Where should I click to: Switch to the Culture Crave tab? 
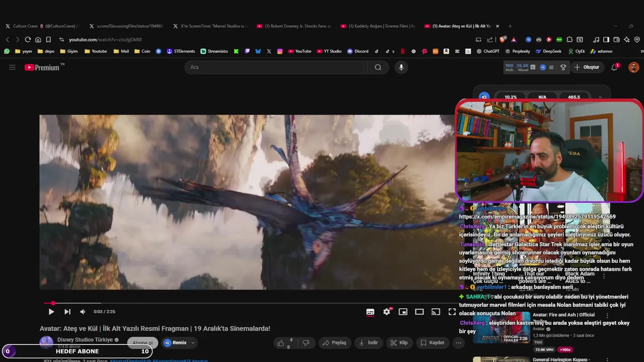pos(42,26)
